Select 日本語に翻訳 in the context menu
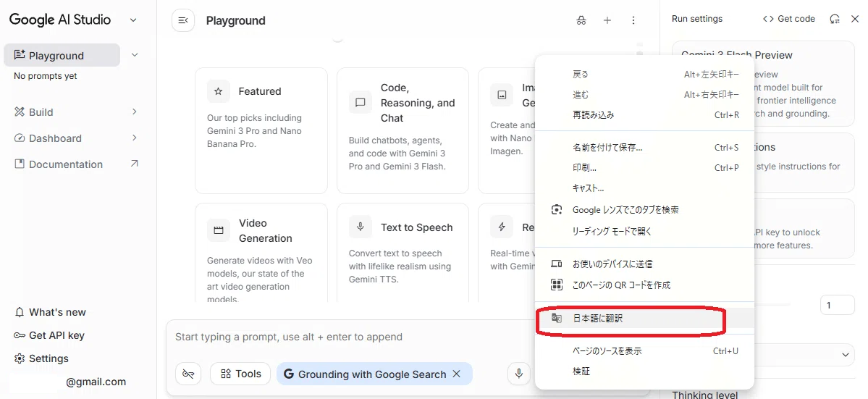The image size is (868, 399). [646, 318]
